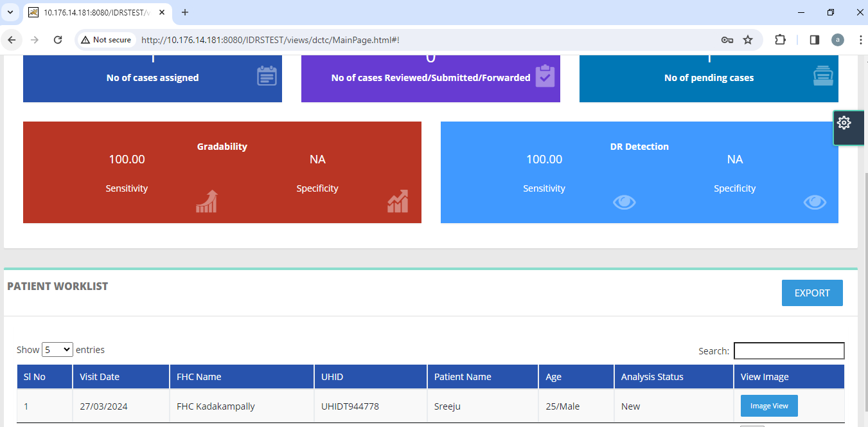Select the 10.176.14.181 browser tab
Screen dimensions: 868x427
96,12
